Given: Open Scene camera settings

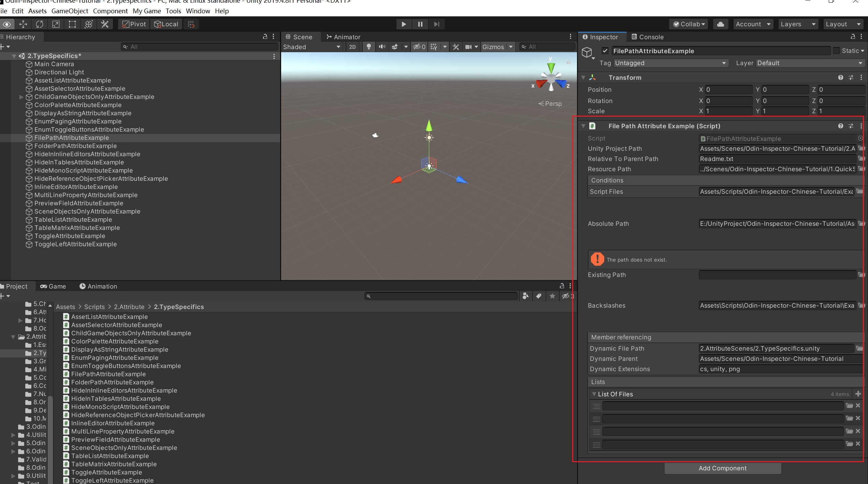Looking at the screenshot, I should (x=469, y=47).
